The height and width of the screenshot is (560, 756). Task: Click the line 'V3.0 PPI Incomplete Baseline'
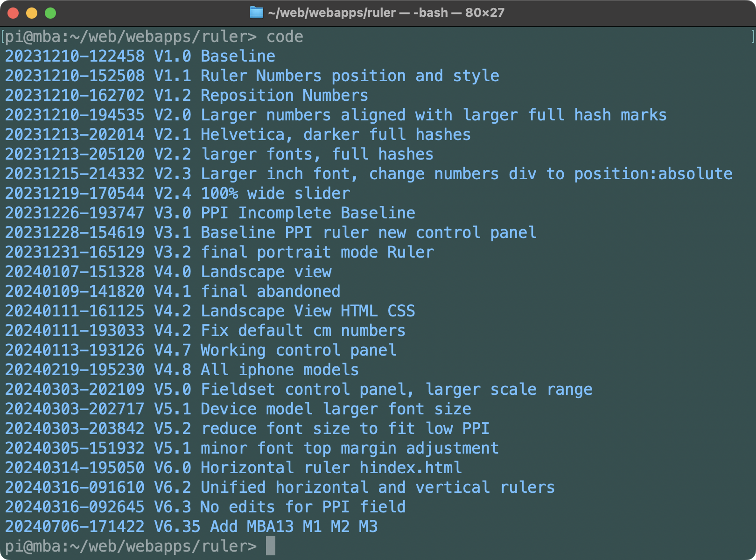[x=285, y=213]
